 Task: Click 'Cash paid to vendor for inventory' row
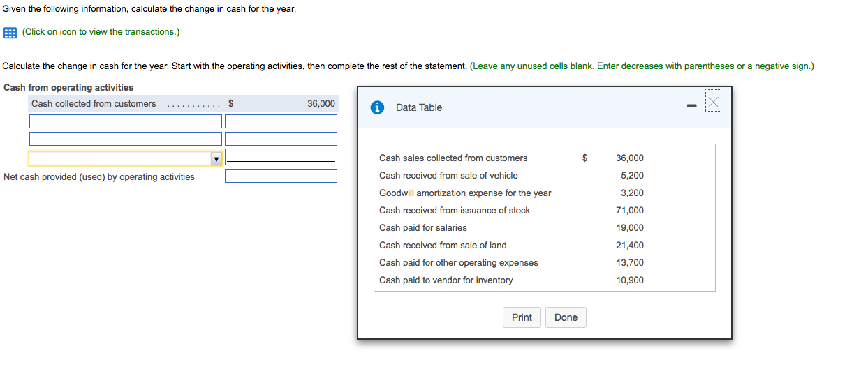(544, 280)
